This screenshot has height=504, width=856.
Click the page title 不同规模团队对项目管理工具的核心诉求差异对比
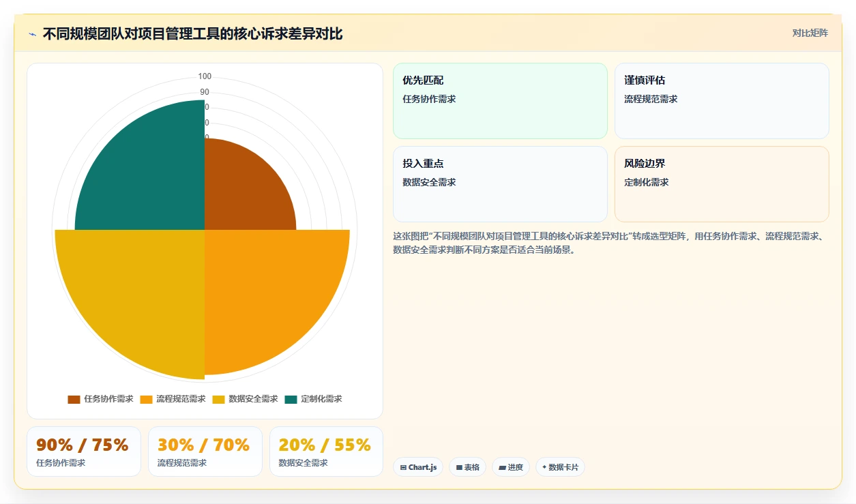193,34
